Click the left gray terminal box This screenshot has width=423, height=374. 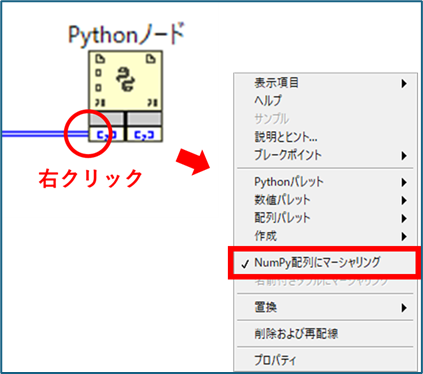point(106,119)
